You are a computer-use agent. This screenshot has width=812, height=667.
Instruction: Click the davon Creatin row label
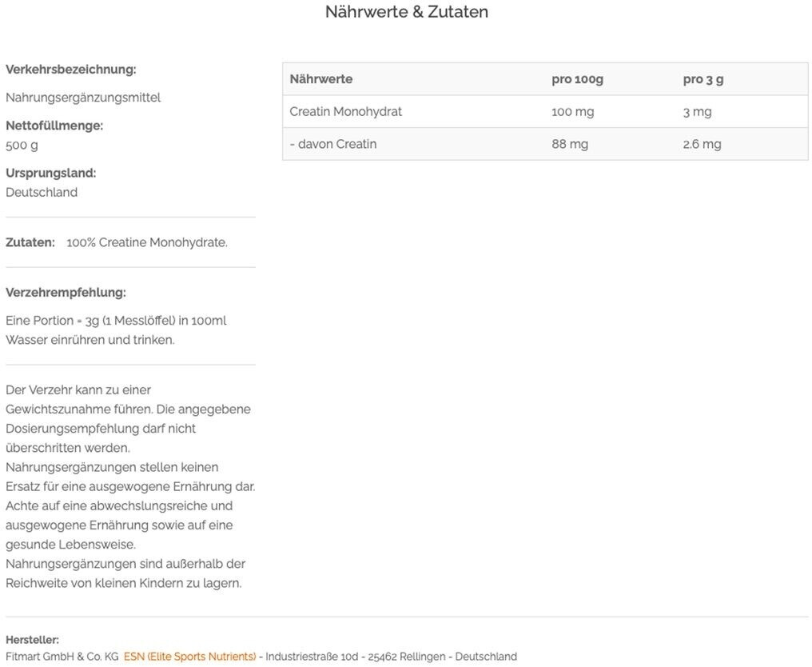(x=333, y=144)
